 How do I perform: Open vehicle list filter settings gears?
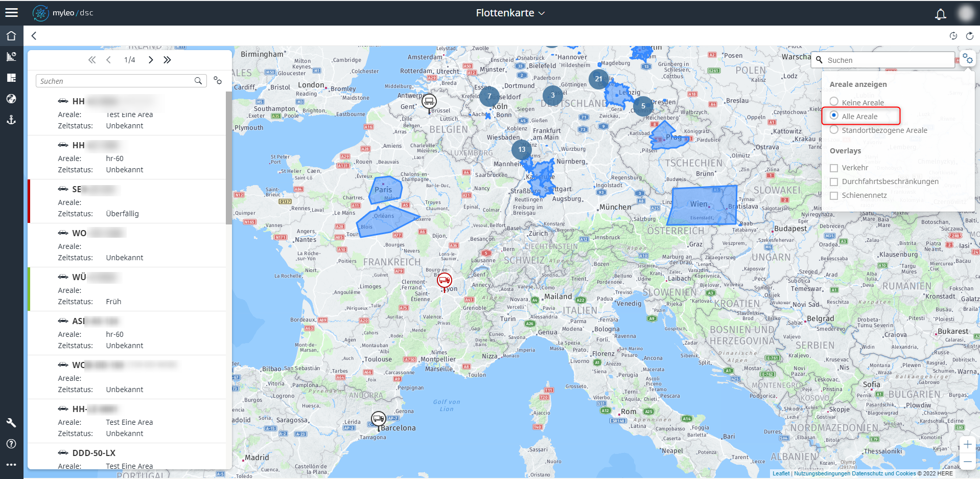point(218,81)
